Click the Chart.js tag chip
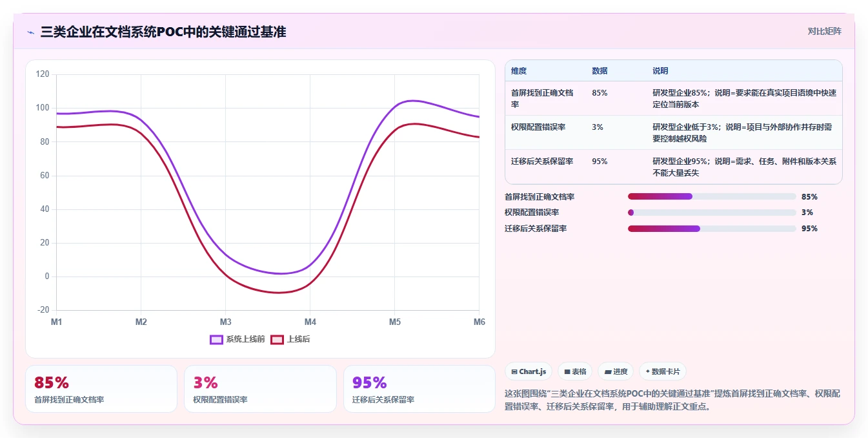This screenshot has width=868, height=438. pos(529,371)
